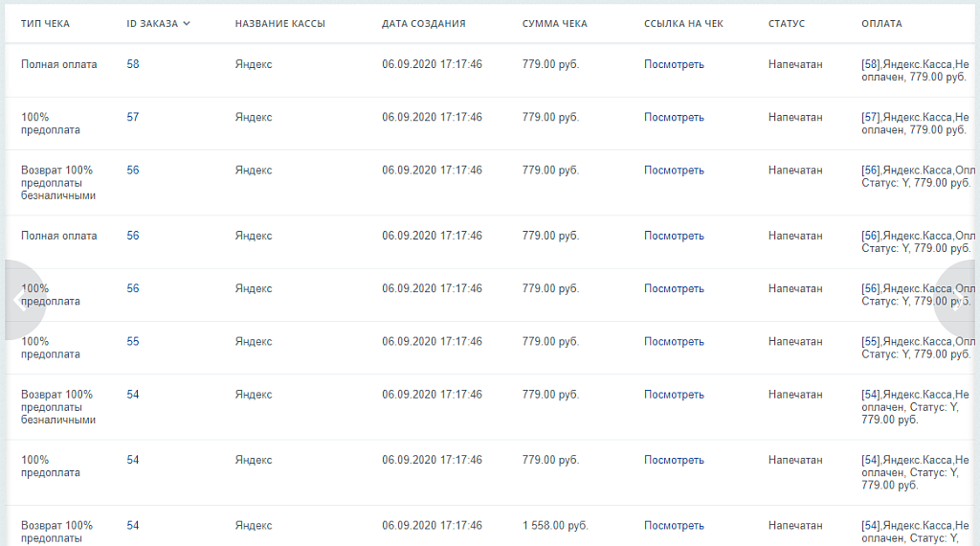Screen dimensions: 980x546
Task: Click the ССЫЛКА НА ЧЕК column header
Action: [684, 24]
